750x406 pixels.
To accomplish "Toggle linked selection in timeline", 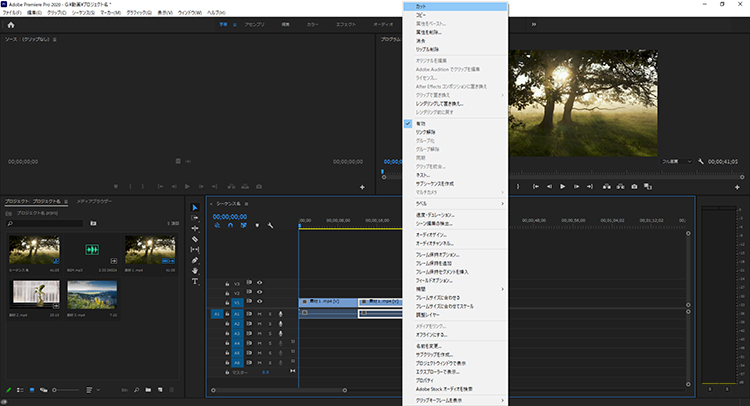I will click(x=243, y=225).
